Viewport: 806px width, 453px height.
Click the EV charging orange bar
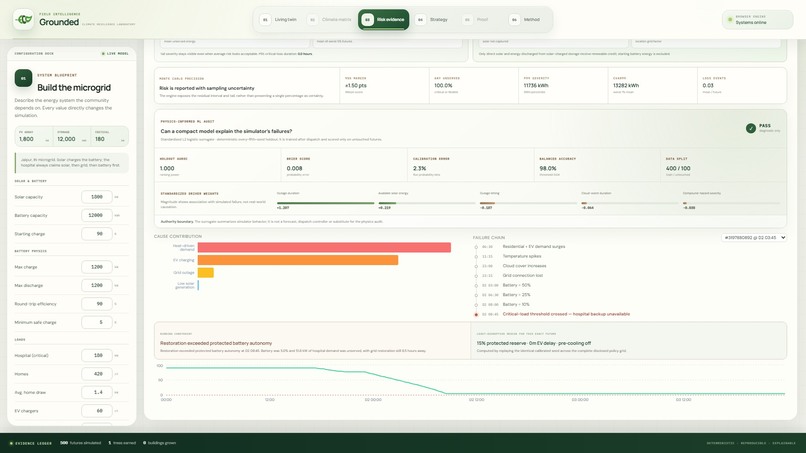click(298, 260)
